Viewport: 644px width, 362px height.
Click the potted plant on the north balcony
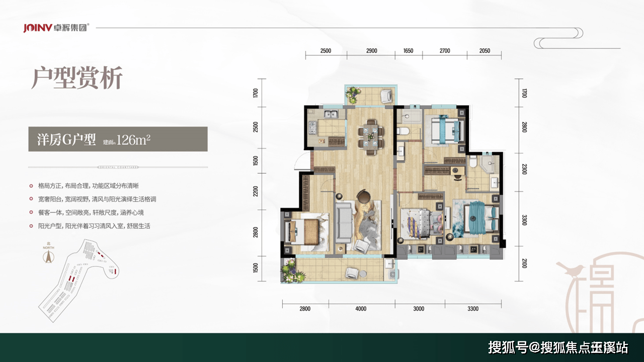(354, 94)
